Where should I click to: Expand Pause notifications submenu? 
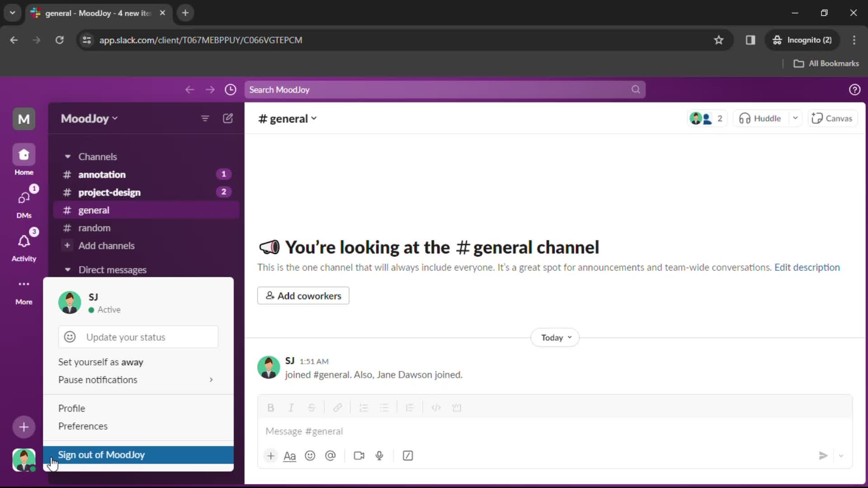click(211, 380)
